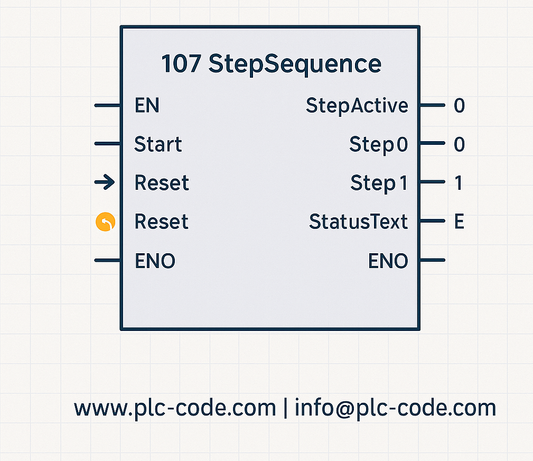
Task: Click the info@plc-code.com email link
Action: pos(395,408)
